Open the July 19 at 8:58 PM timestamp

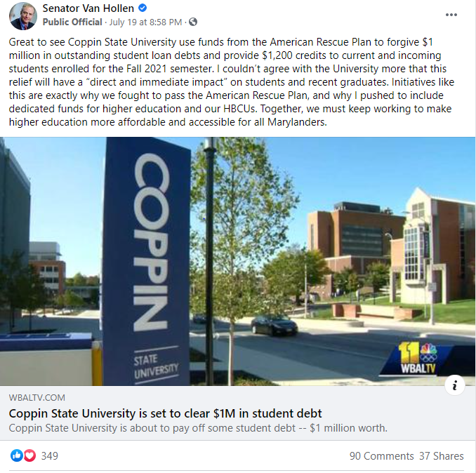(x=145, y=22)
